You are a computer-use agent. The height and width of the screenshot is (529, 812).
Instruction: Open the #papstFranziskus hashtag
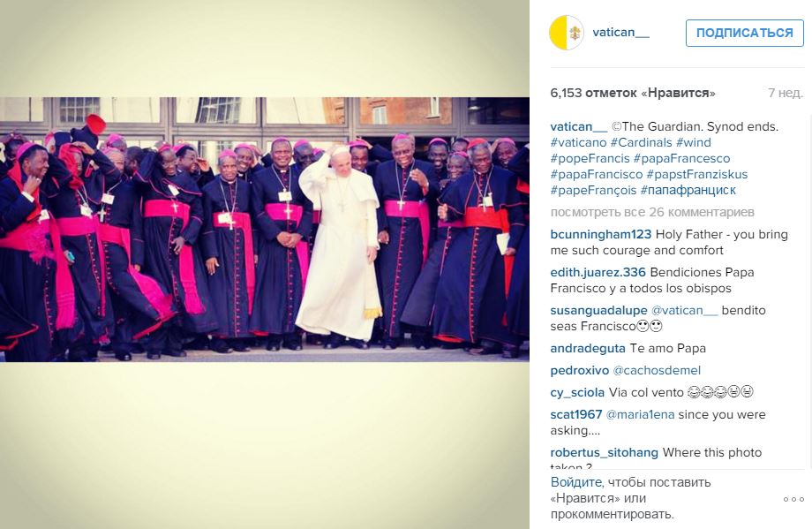coord(697,175)
